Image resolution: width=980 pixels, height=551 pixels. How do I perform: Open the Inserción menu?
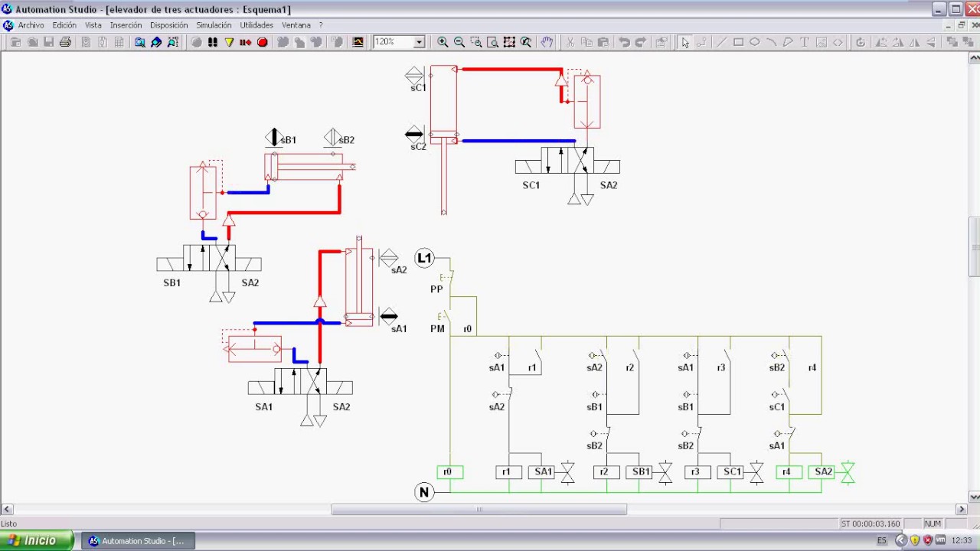coord(126,25)
